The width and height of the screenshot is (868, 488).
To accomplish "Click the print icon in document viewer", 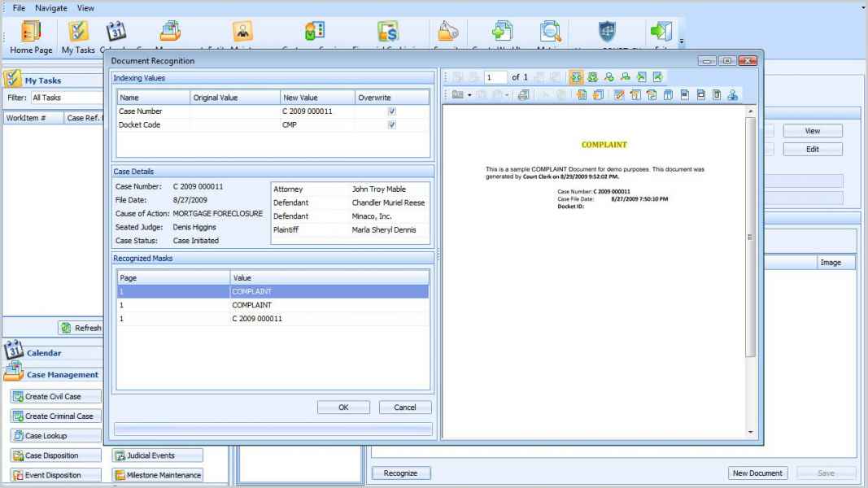I will pos(521,95).
